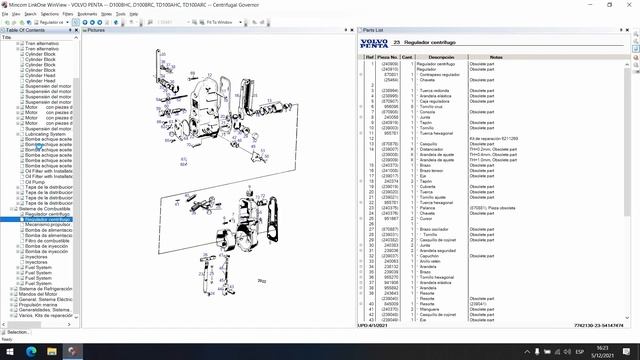Expand the Sistema de Refrigeración node

(12, 289)
